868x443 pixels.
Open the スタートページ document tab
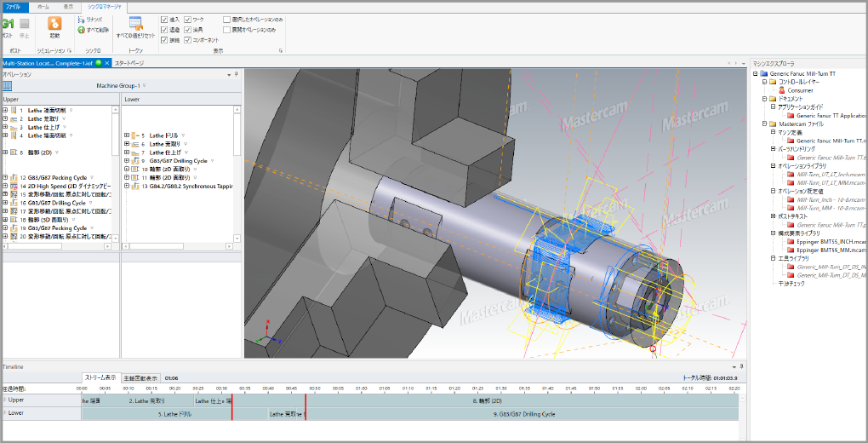pyautogui.click(x=129, y=63)
